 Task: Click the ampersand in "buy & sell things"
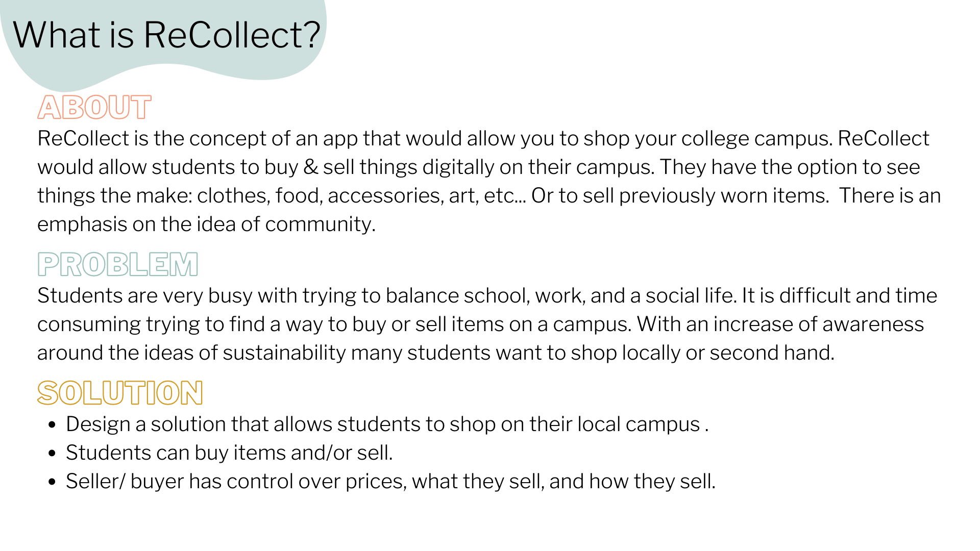tap(310, 167)
